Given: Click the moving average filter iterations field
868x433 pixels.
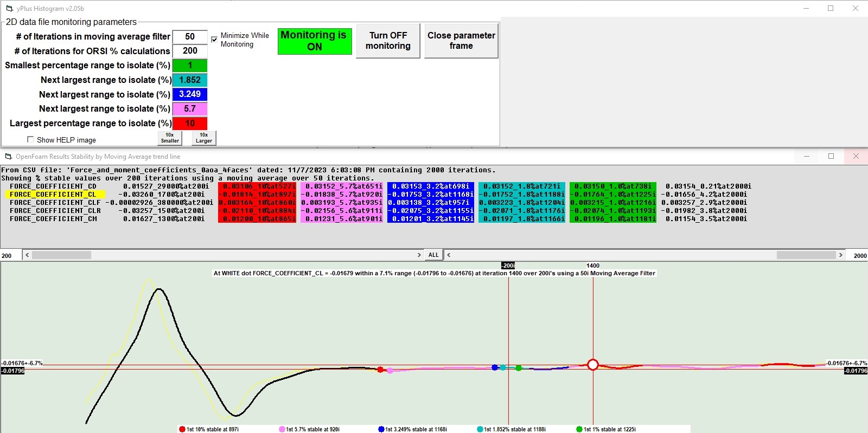Looking at the screenshot, I should click(x=190, y=37).
